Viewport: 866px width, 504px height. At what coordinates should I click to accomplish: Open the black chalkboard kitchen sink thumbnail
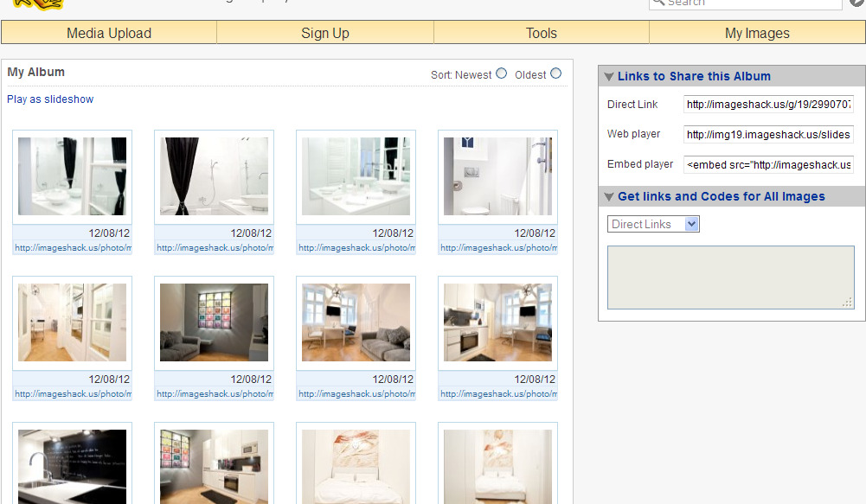(73, 467)
